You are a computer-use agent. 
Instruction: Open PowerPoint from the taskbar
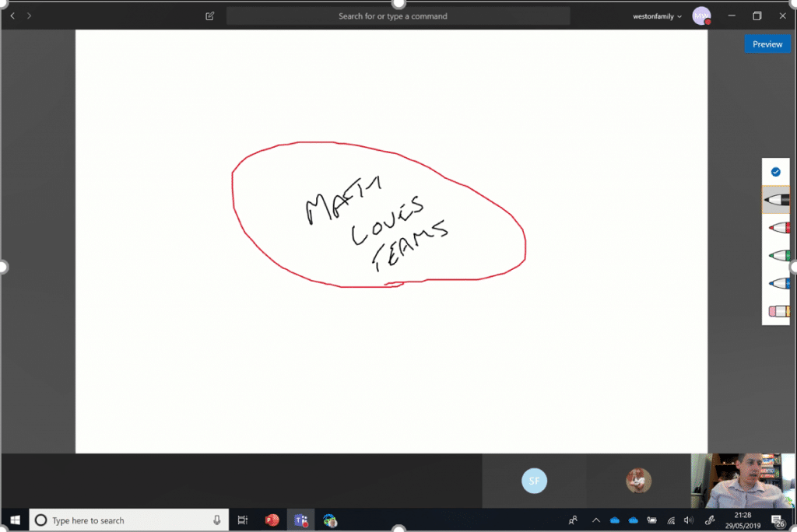(272, 520)
